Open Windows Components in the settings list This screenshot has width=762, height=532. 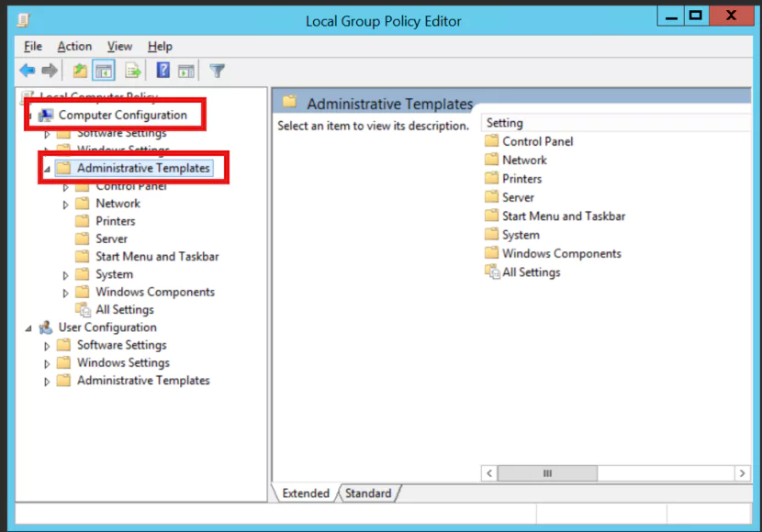pyautogui.click(x=562, y=253)
